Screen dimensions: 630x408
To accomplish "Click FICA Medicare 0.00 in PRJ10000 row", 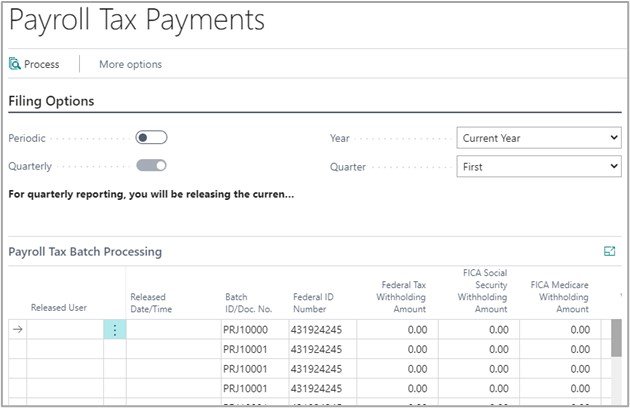I will [560, 330].
